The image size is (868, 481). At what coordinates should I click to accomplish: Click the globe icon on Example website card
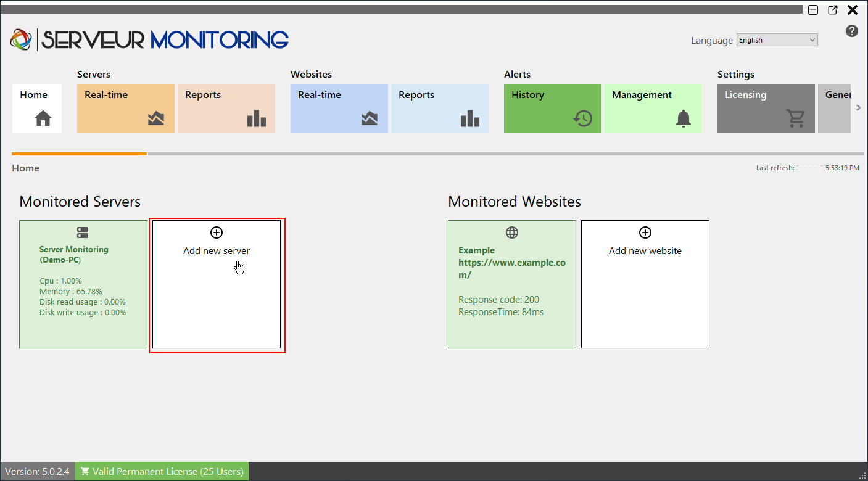[x=512, y=232]
